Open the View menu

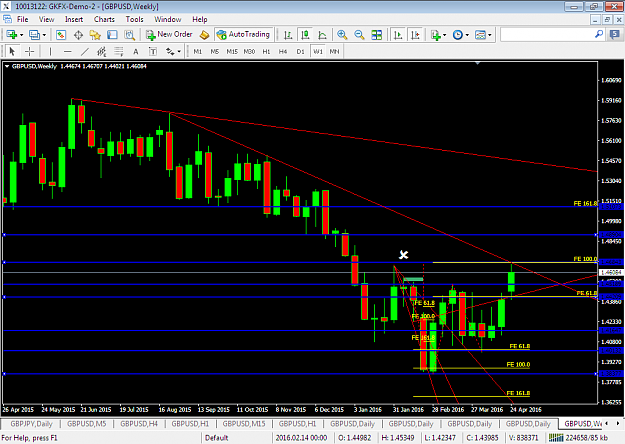[46, 19]
